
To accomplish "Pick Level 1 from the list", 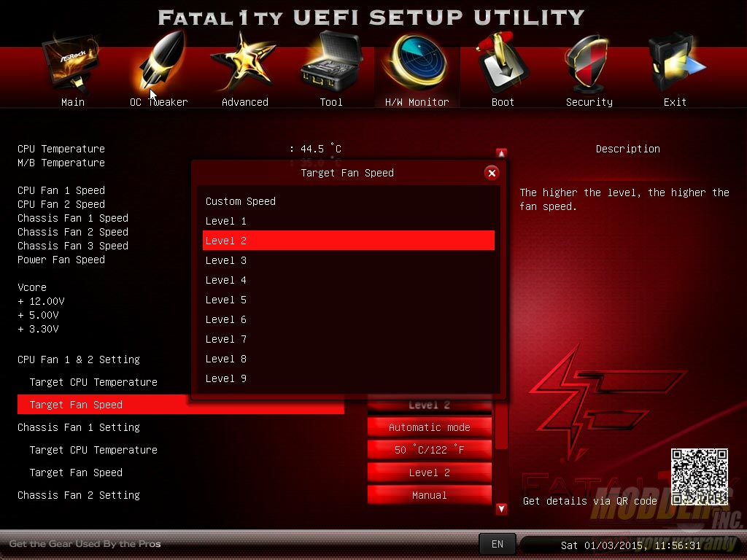I will (226, 221).
